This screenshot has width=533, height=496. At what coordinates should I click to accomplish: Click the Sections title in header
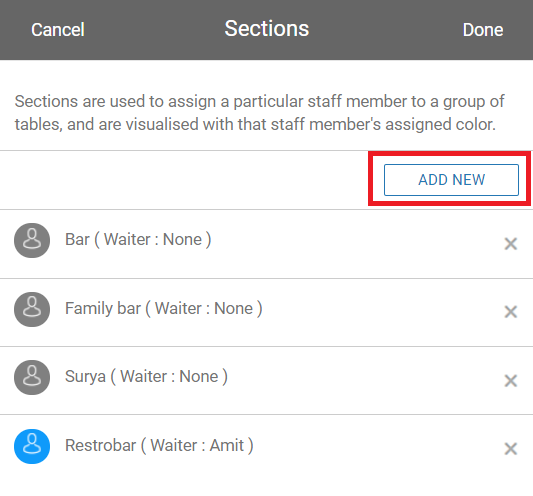click(x=267, y=29)
